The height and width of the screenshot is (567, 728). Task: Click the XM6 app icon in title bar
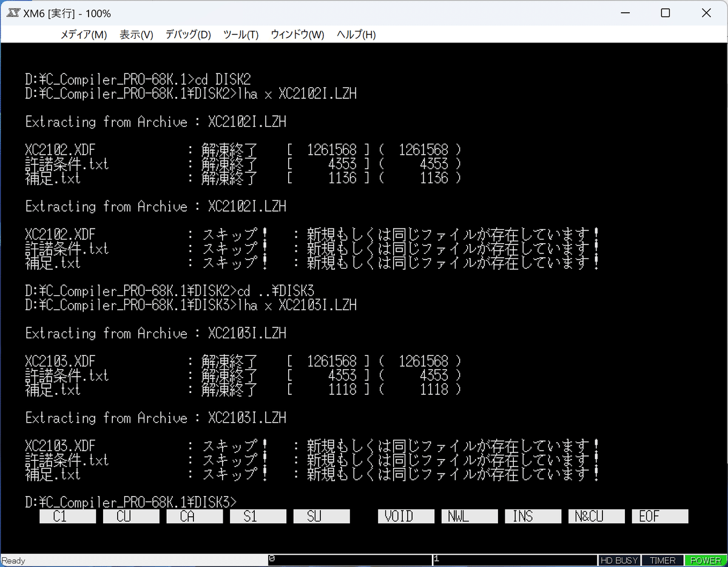14,13
